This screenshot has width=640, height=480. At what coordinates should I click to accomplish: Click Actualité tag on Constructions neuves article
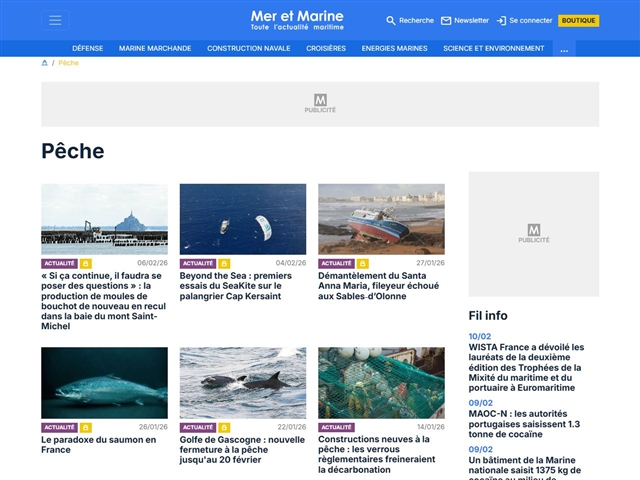point(336,427)
